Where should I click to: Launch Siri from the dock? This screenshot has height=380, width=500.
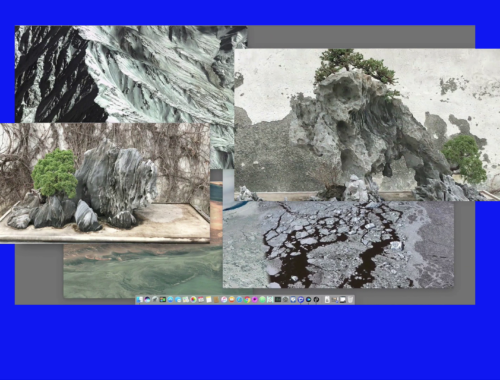[x=147, y=300]
